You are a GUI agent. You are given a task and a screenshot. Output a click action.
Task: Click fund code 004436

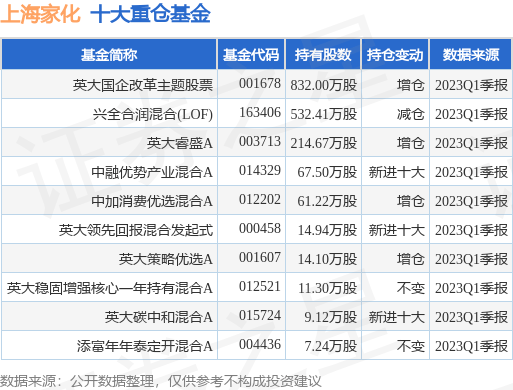260,344
